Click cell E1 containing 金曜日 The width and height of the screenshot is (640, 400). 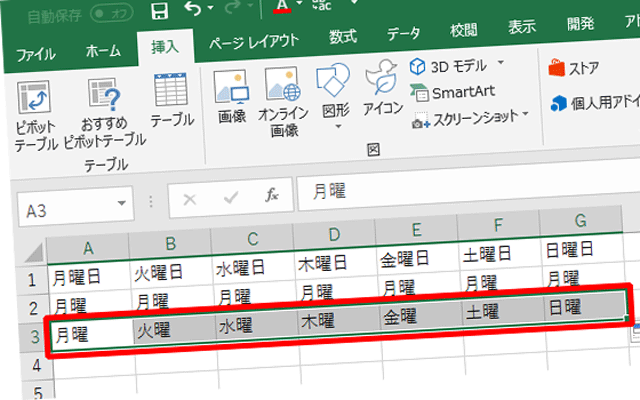[x=418, y=258]
